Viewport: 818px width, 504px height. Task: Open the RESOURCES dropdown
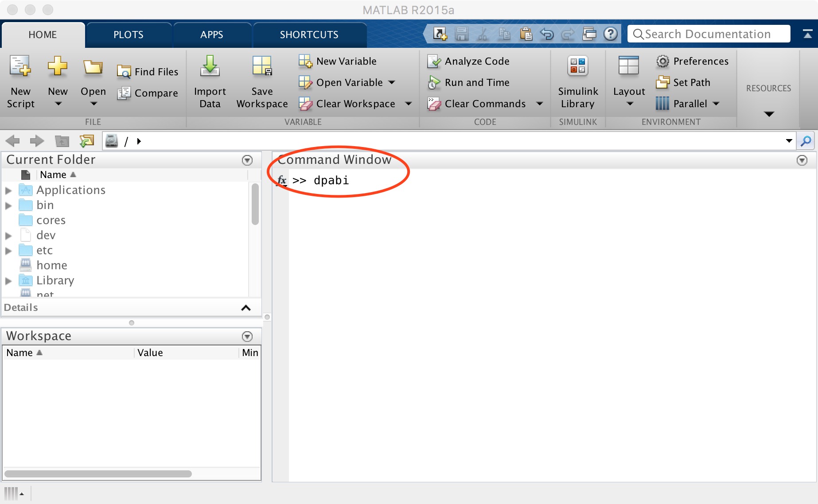tap(769, 114)
